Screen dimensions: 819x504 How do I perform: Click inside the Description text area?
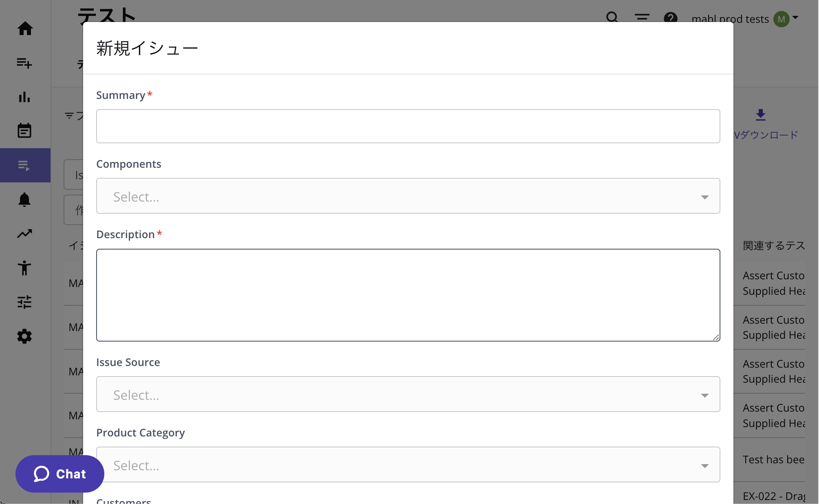click(408, 295)
